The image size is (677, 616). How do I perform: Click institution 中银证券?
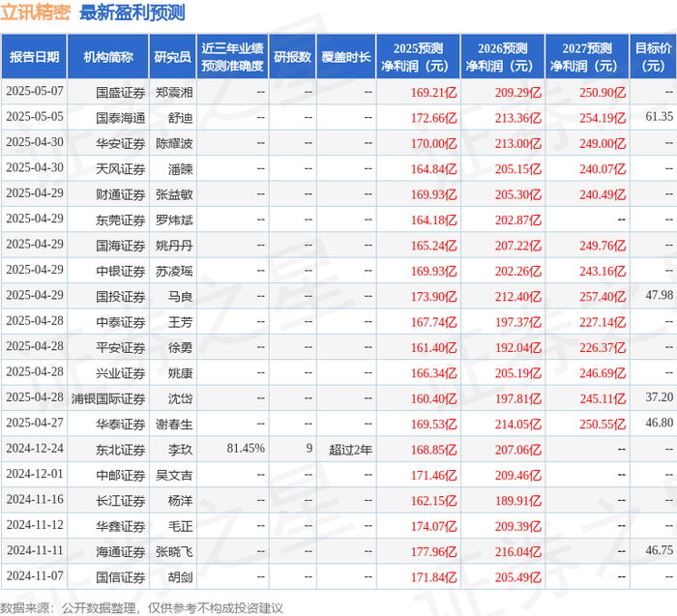click(121, 271)
